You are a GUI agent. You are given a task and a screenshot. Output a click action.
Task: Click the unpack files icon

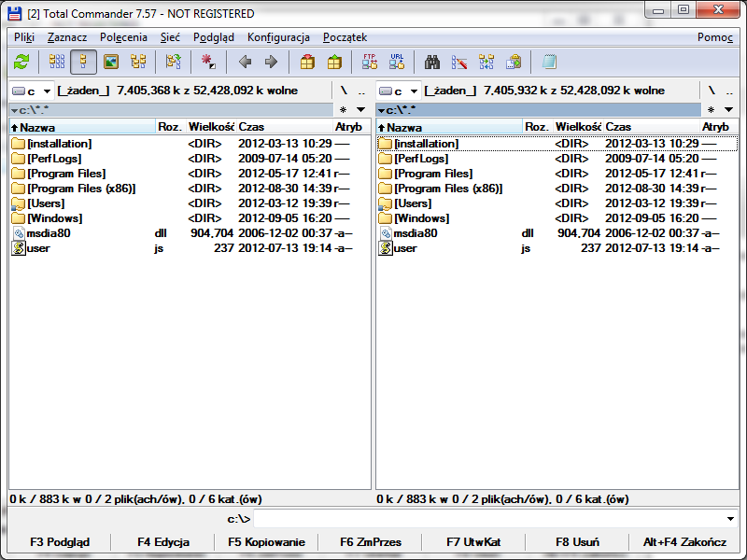point(334,62)
